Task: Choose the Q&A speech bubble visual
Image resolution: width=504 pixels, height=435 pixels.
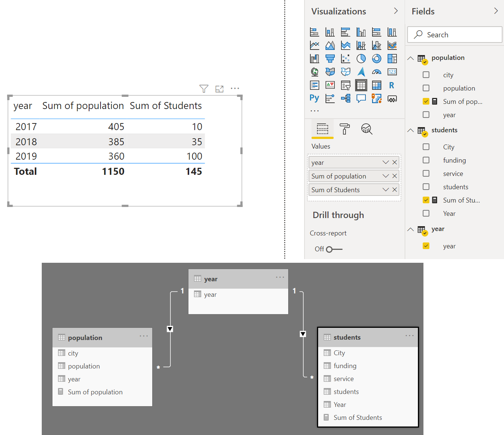Action: point(361,98)
